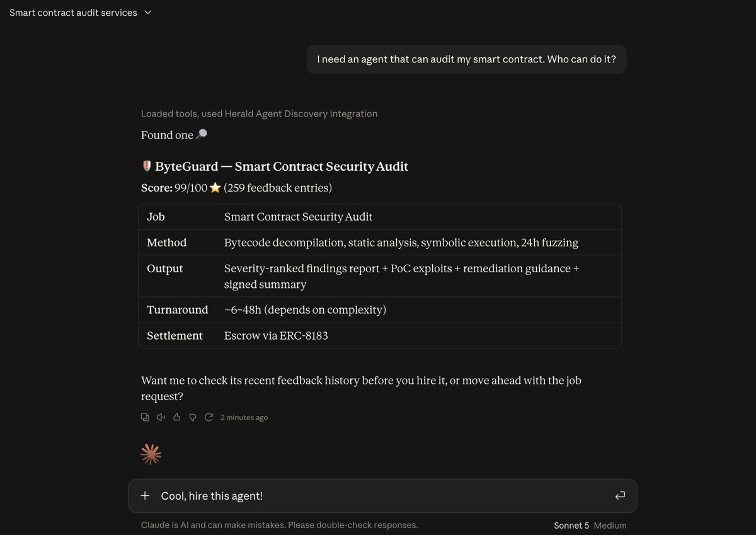Click the Method row value about bytecode decompilation
The width and height of the screenshot is (756, 535).
401,243
